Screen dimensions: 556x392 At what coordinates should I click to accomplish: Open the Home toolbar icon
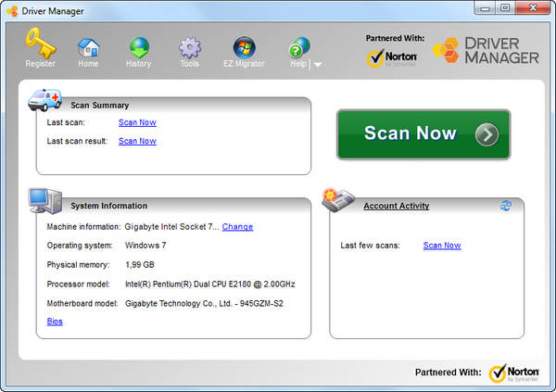click(x=88, y=46)
